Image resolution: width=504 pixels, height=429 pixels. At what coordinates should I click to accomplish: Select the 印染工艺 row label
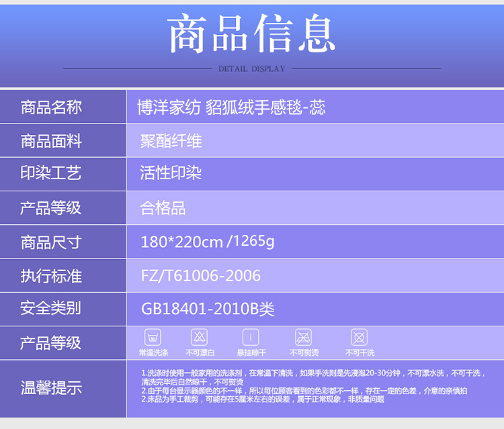[x=51, y=173]
